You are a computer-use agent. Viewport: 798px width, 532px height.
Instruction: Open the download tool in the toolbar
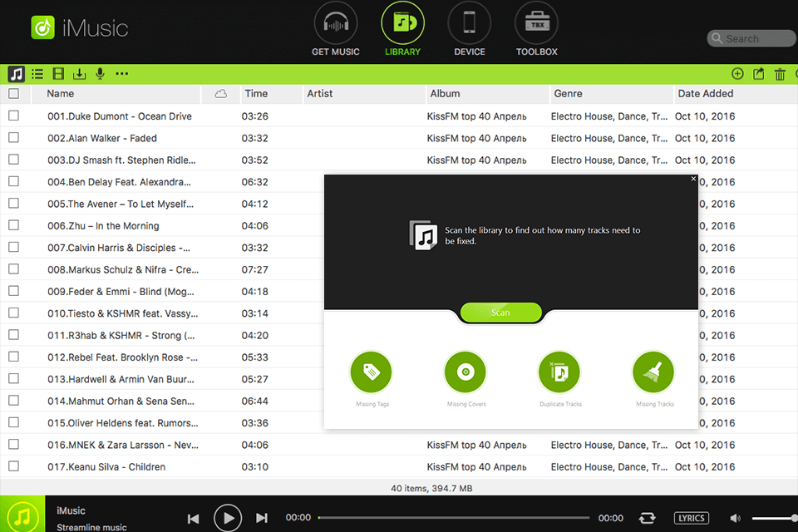[79, 73]
